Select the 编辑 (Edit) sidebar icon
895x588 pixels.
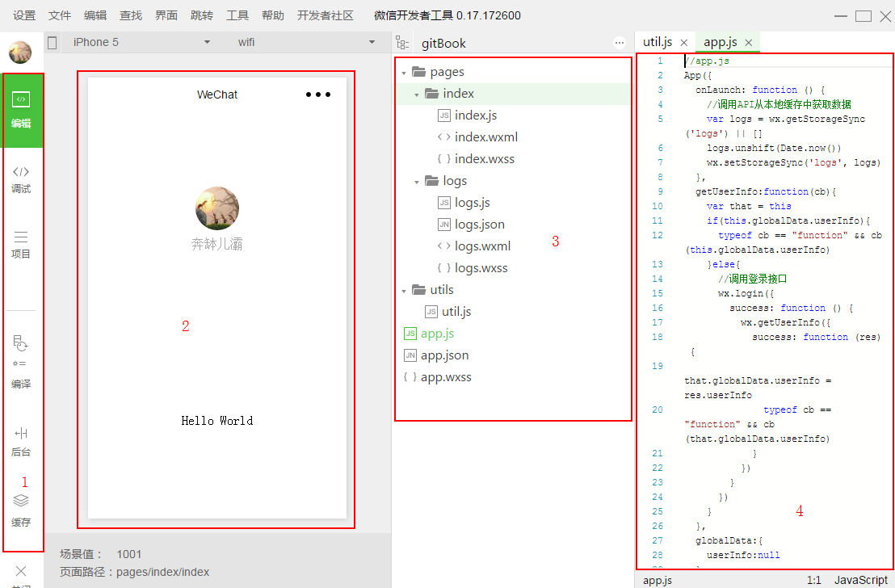[x=21, y=110]
